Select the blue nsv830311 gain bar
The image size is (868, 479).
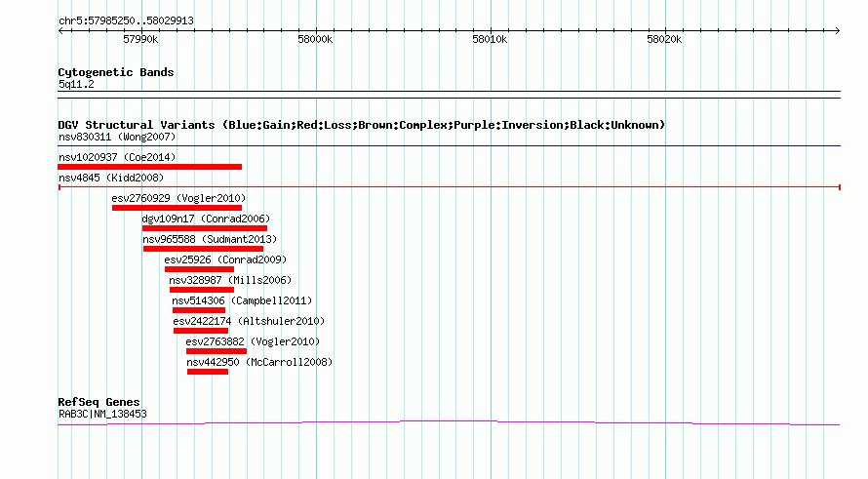pyautogui.click(x=449, y=146)
